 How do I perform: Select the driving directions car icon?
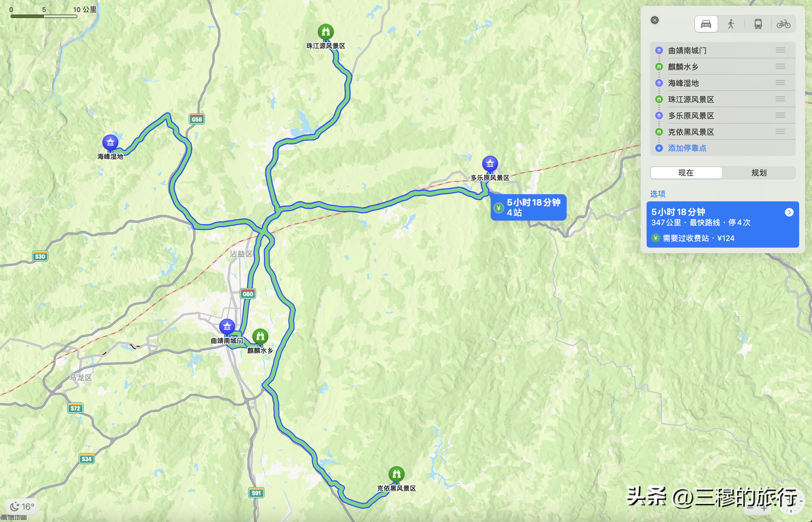coord(706,24)
